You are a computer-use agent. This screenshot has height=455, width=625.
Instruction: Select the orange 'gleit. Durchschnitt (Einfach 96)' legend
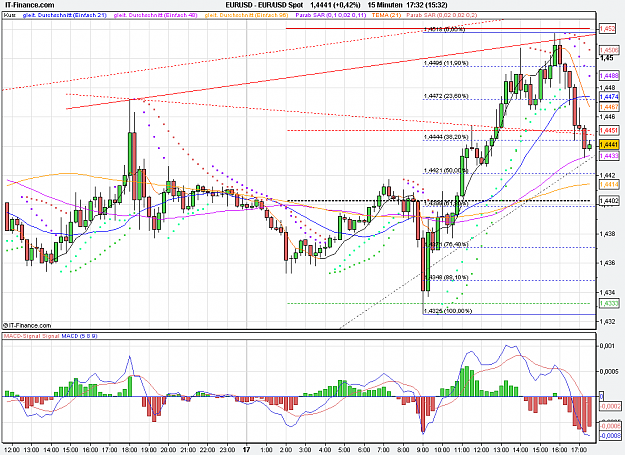pos(246,15)
